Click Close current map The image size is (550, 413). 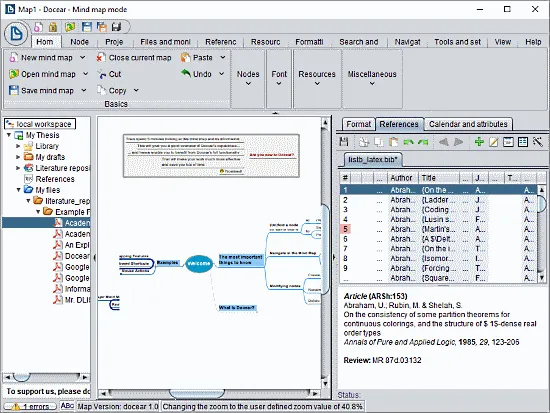tap(134, 58)
